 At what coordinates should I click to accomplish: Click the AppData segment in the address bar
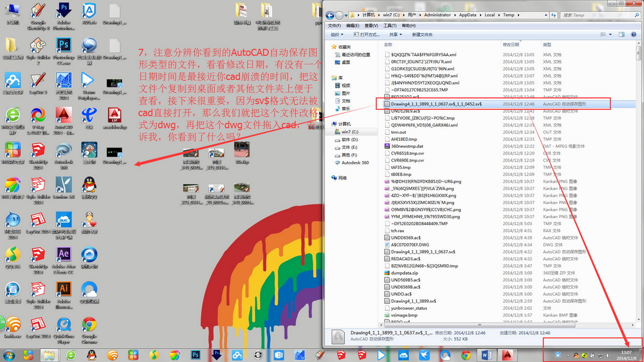(x=467, y=15)
